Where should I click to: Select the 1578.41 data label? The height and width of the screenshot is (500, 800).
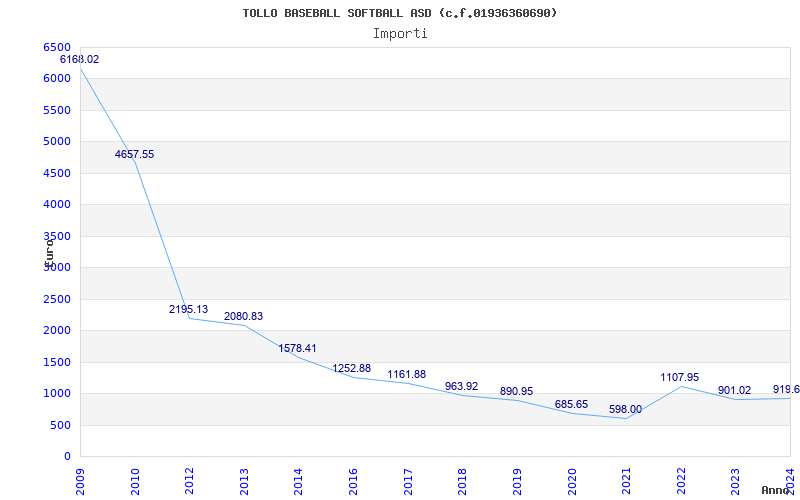coord(297,348)
